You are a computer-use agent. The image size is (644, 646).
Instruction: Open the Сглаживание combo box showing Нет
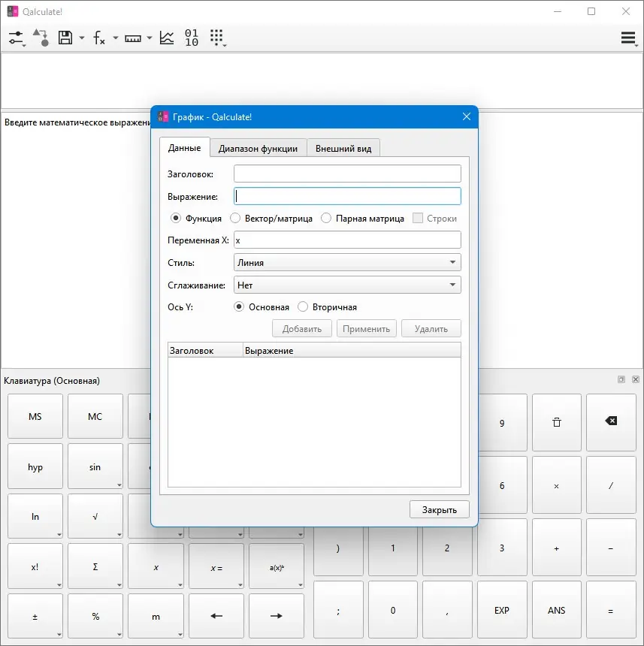pyautogui.click(x=347, y=285)
